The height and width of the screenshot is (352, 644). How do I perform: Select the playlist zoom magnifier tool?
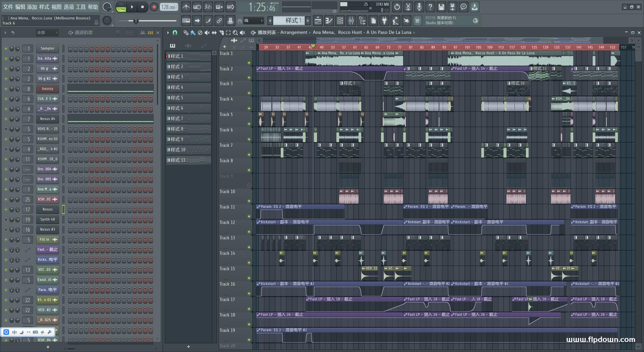click(235, 33)
